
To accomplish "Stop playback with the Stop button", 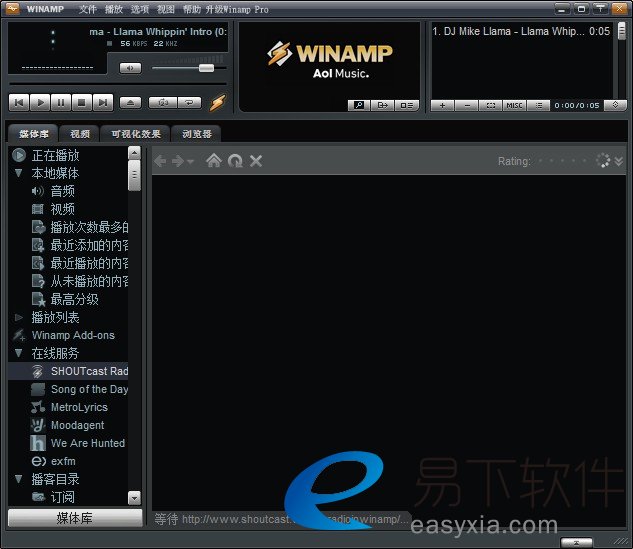I will [x=82, y=103].
